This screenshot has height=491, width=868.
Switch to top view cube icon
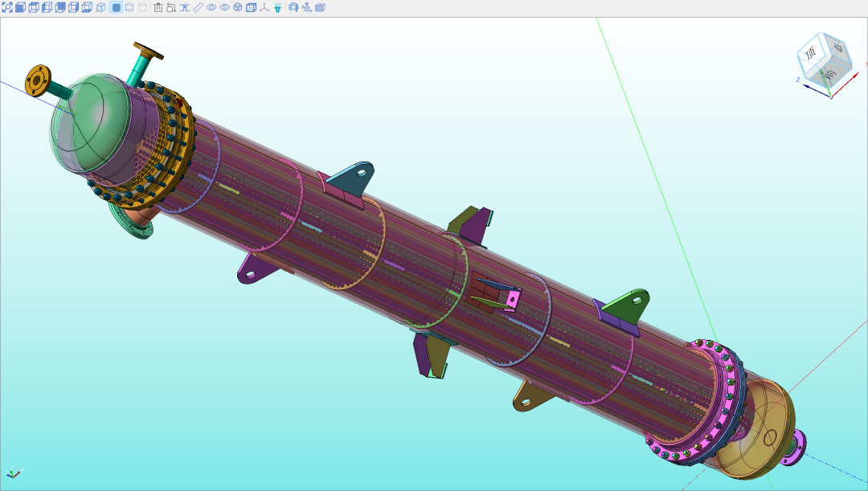click(34, 8)
